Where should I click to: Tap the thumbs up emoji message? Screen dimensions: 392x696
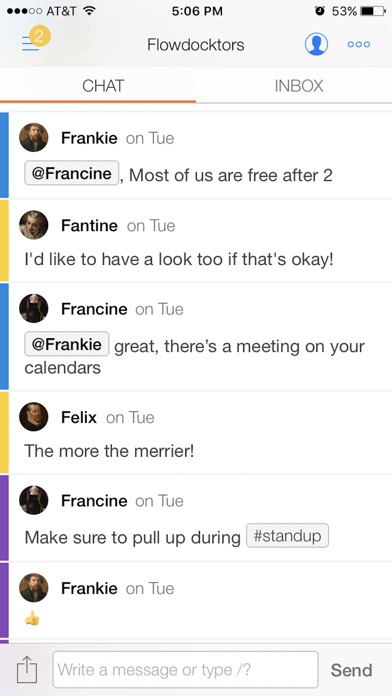click(x=32, y=618)
